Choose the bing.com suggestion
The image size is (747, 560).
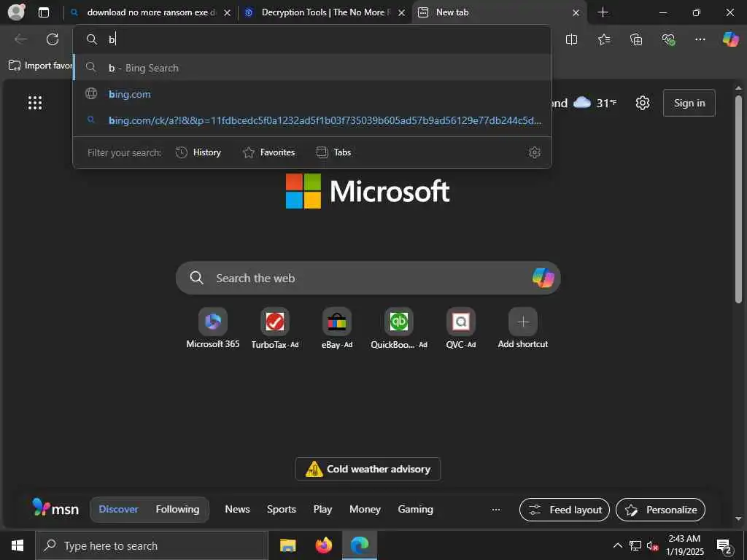pyautogui.click(x=312, y=94)
